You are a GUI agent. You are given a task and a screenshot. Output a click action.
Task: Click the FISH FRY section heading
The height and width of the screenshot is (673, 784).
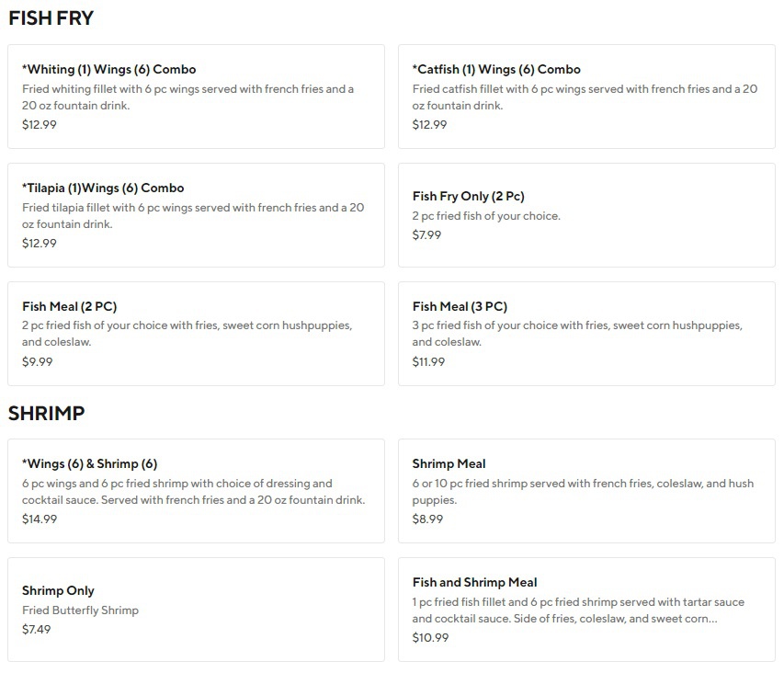(x=51, y=18)
